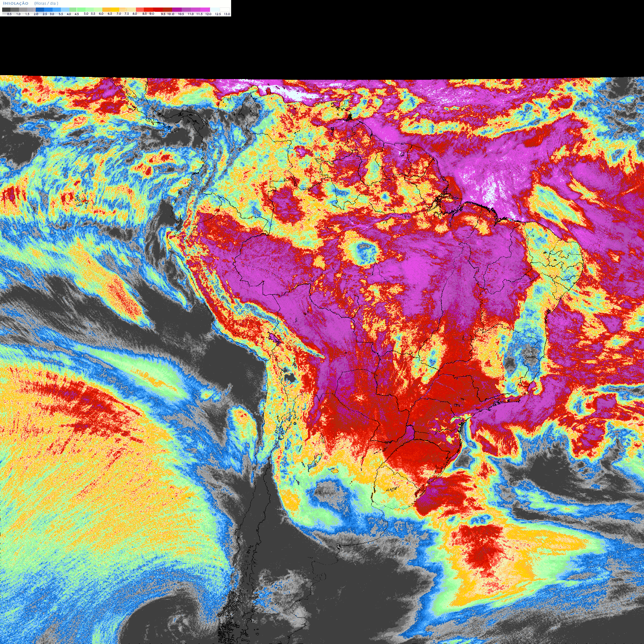
Task: Click the legend value 6.0
Action: click(101, 14)
